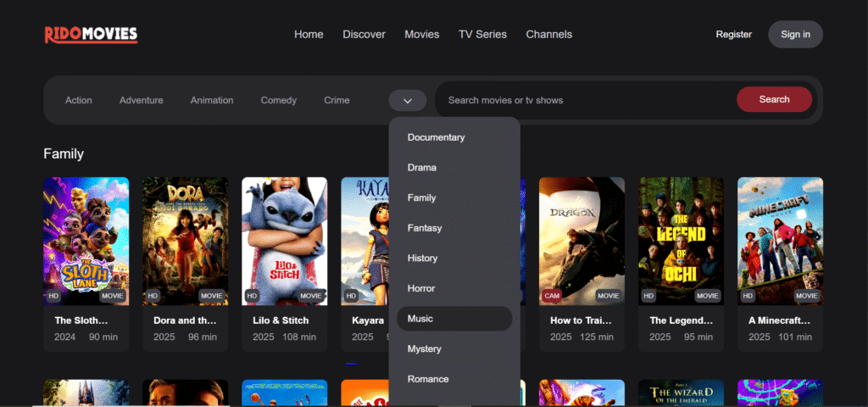The width and height of the screenshot is (868, 407).
Task: Click the CAM badge on How to Train poster
Action: (x=551, y=296)
